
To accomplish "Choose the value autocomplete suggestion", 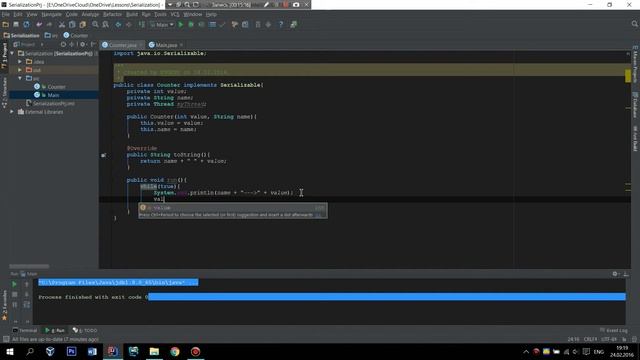I will 232,207.
